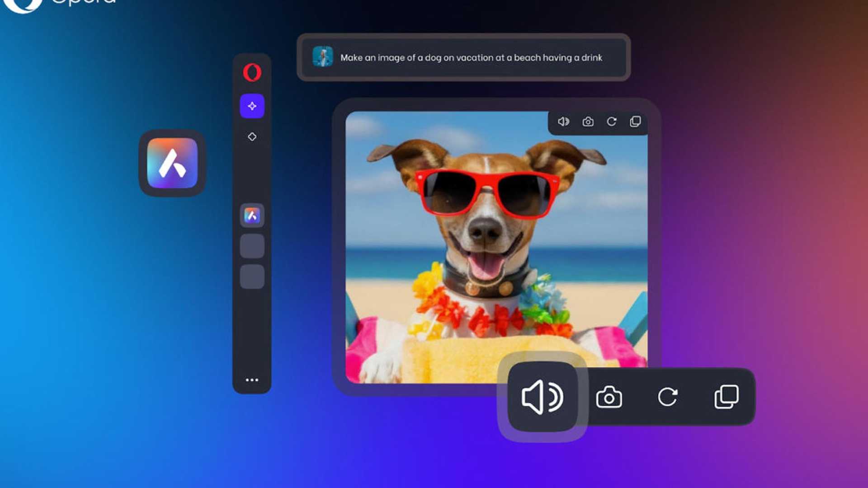
Task: Click the user avatar in prompt bar
Action: pyautogui.click(x=323, y=57)
